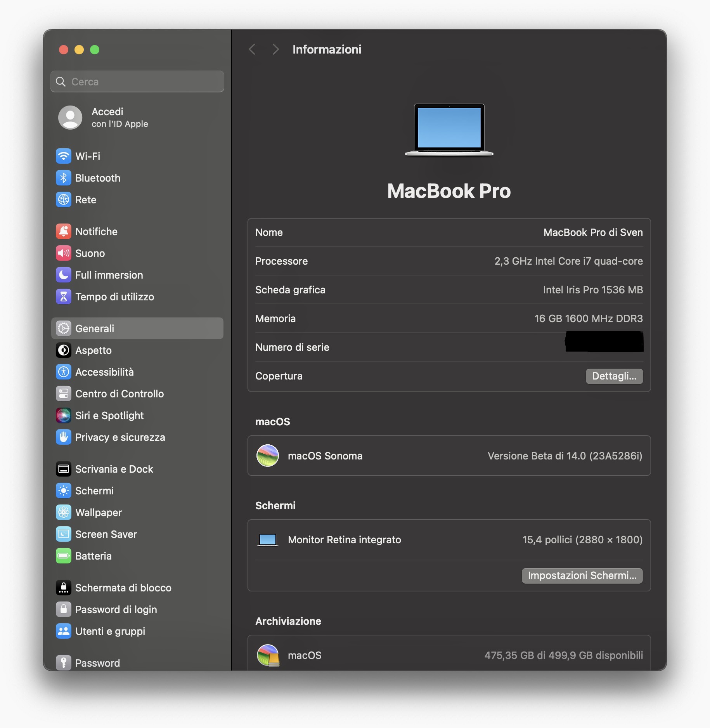
Task: Click 15,4 pollici (2880 × 1800) text
Action: coord(582,540)
